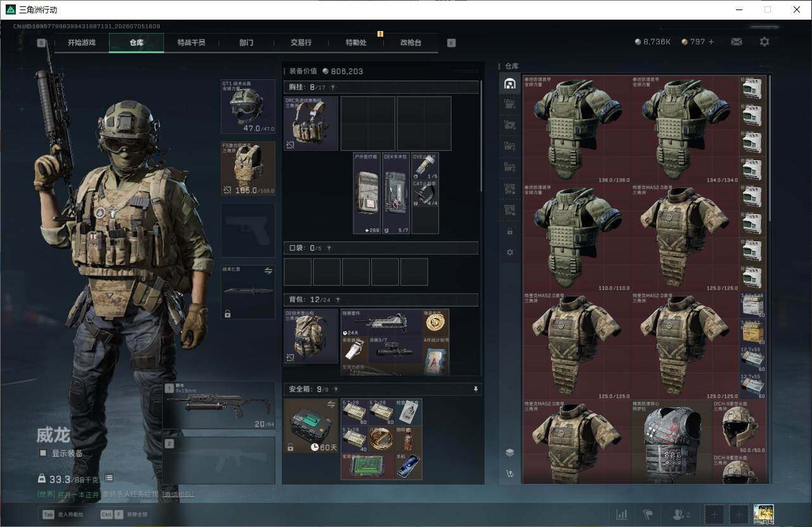
Task: Show help for 背包 capacity
Action: point(338,300)
